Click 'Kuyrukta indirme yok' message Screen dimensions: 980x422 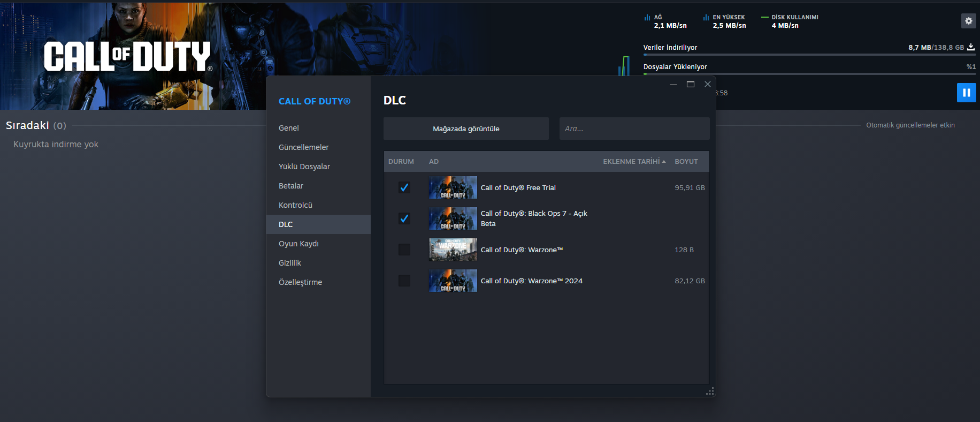[56, 144]
